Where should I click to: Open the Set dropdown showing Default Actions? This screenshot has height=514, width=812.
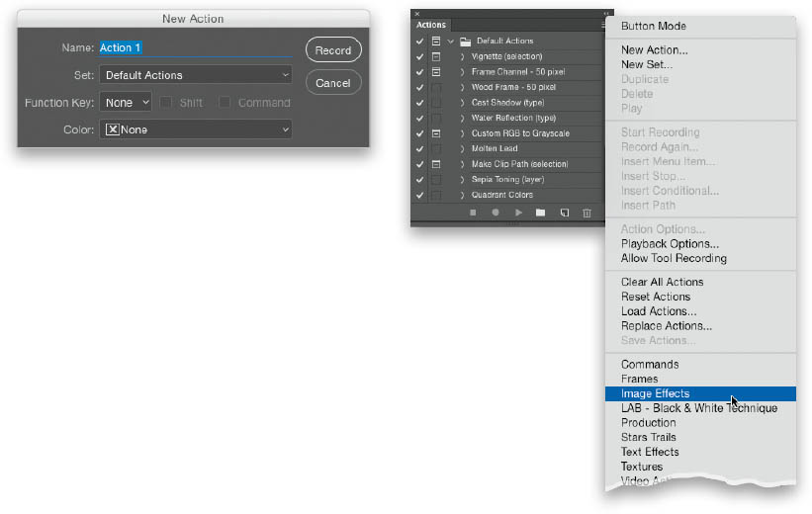[x=196, y=75]
